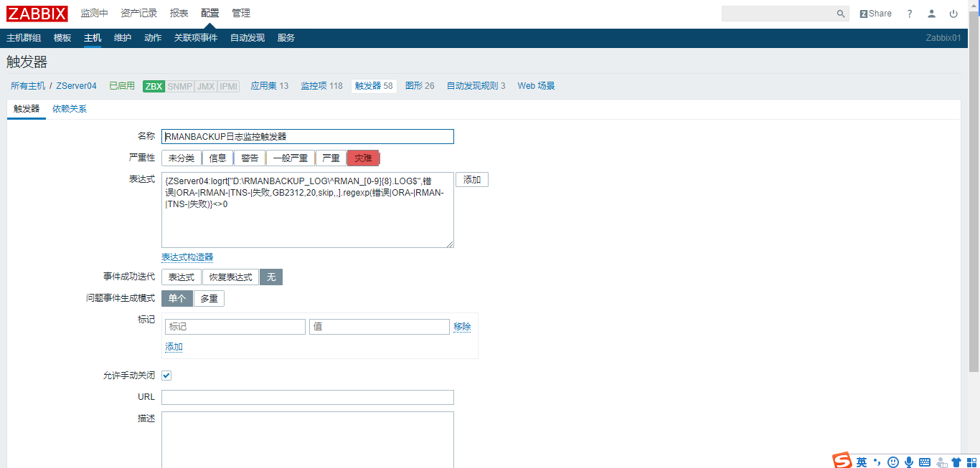Screen dimensions: 980x468
Task: Select 无 for 事件成功迭代
Action: tap(271, 277)
